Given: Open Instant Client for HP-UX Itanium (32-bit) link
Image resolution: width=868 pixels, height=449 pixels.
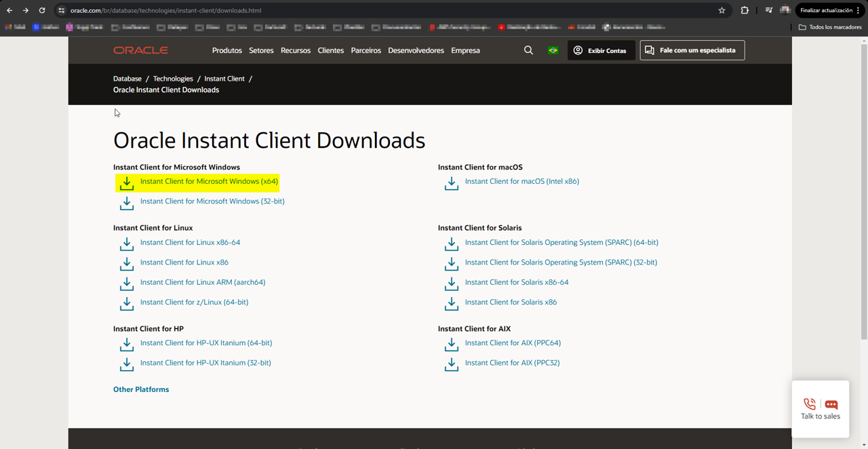Looking at the screenshot, I should 205,363.
